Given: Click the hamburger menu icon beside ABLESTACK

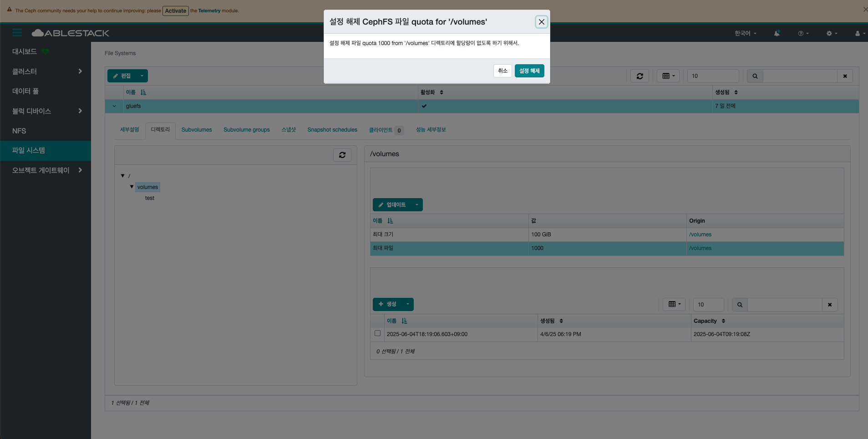Looking at the screenshot, I should coord(17,33).
